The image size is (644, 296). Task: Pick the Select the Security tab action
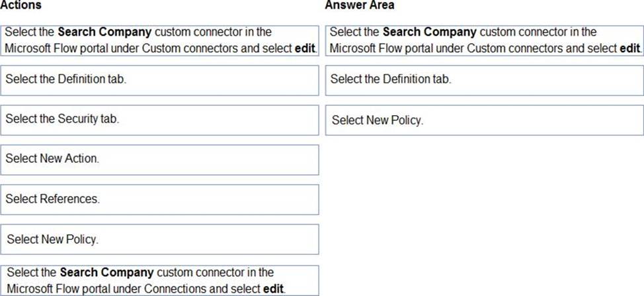(159, 120)
